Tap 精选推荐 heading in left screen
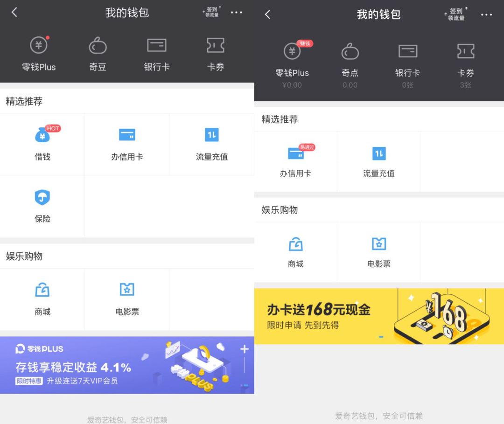 coord(24,101)
